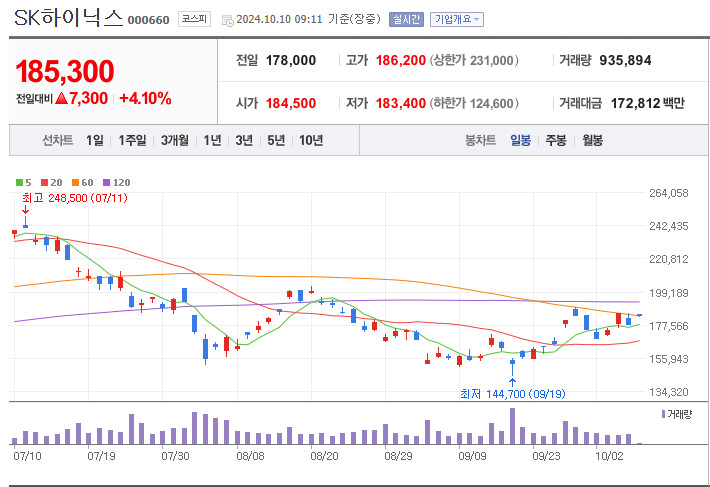
Task: Click the current price 185,300
Action: [65, 72]
